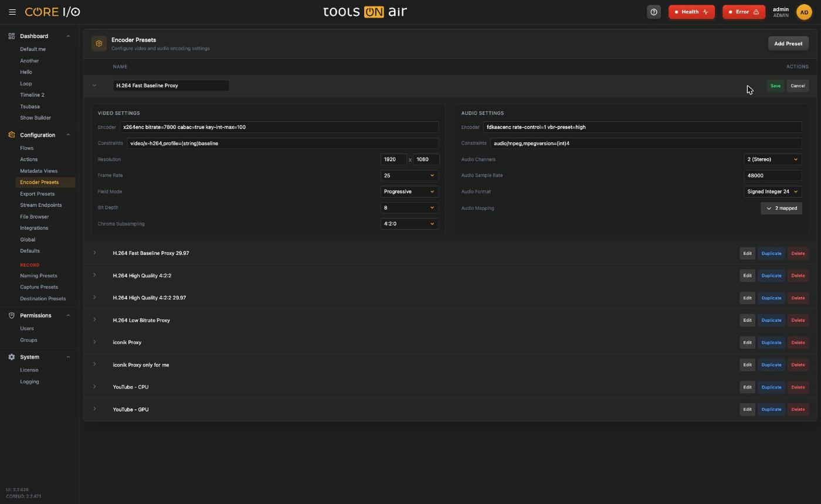Click the help question mark icon
821x504 pixels.
tap(654, 12)
